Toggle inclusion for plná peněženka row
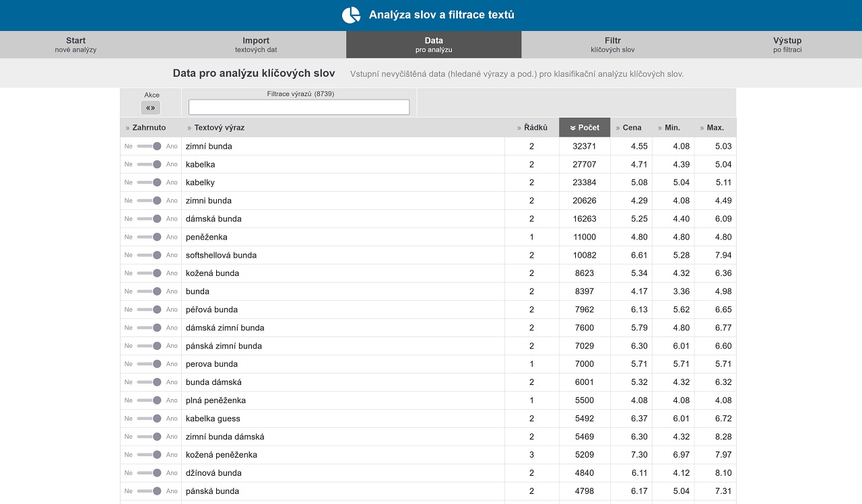The height and width of the screenshot is (504, 862). [x=150, y=400]
